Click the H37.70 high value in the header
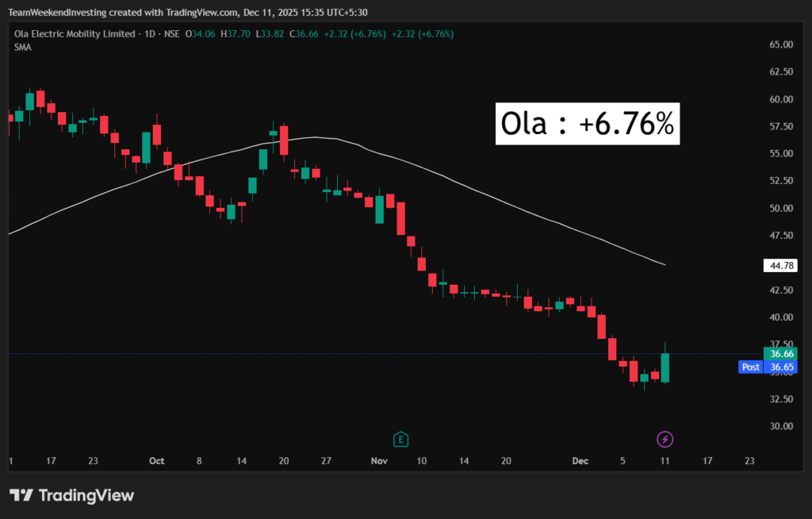 pyautogui.click(x=237, y=34)
